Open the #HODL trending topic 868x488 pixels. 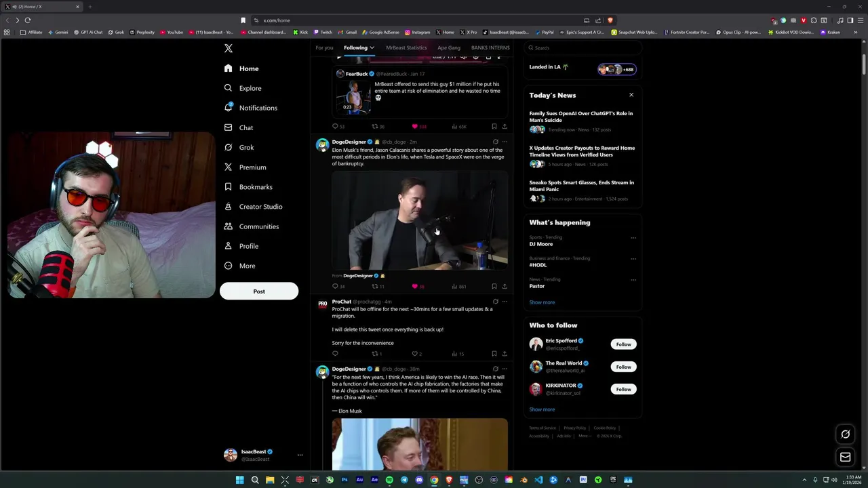[538, 265]
